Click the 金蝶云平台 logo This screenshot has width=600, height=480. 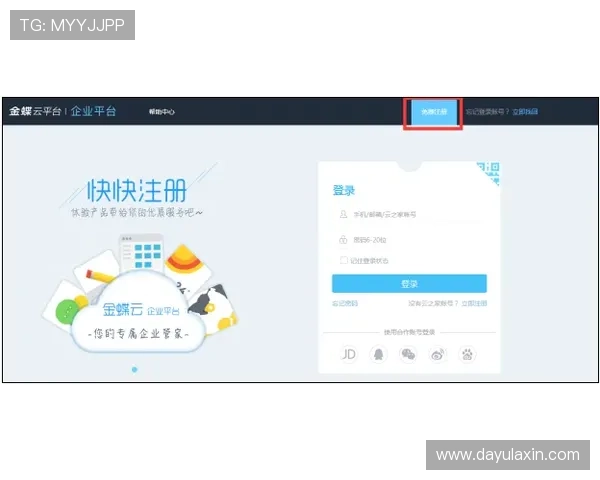(x=35, y=111)
